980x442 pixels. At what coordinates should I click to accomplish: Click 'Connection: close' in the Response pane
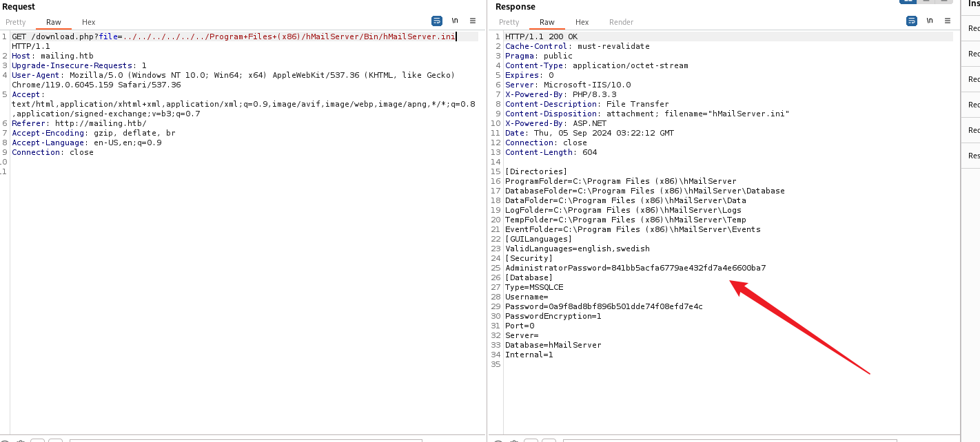546,143
